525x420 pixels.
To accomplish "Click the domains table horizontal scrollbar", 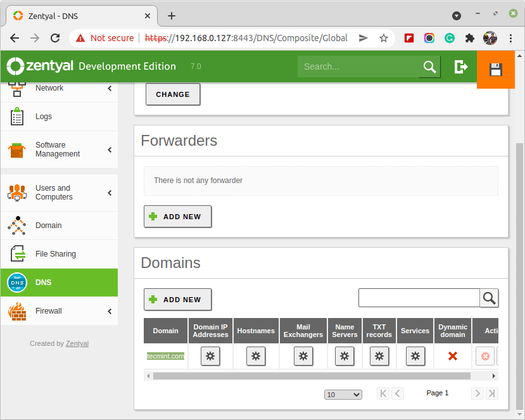I will point(312,376).
